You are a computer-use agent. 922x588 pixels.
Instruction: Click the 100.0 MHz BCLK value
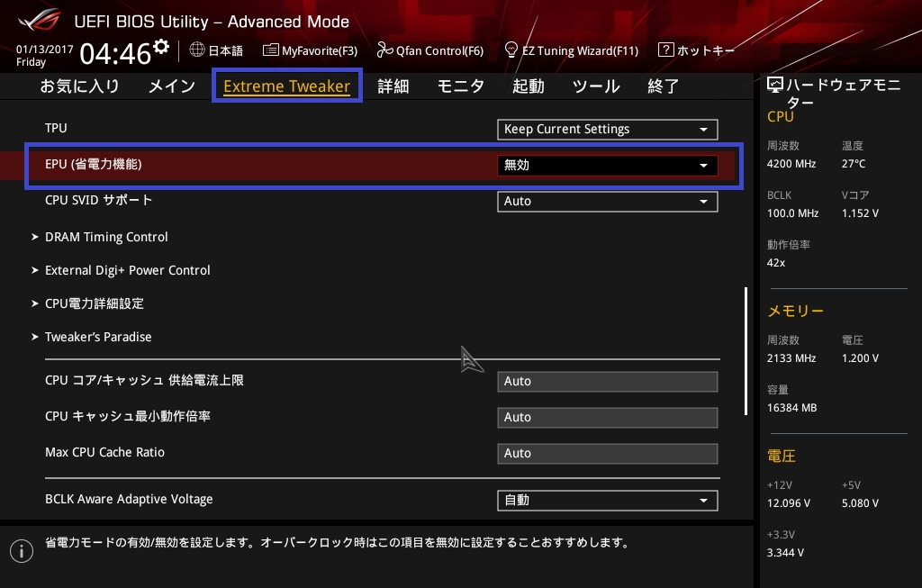(x=792, y=213)
